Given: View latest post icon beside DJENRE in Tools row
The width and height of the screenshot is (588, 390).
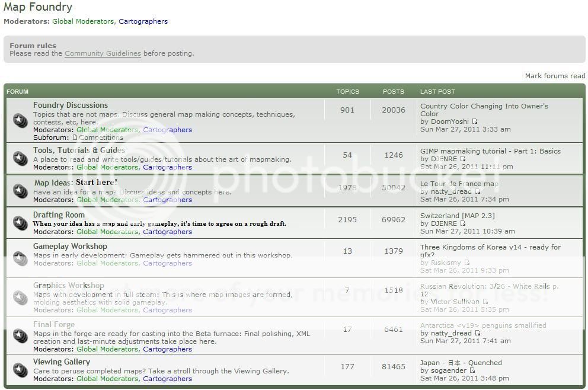Looking at the screenshot, I should coord(463,159).
